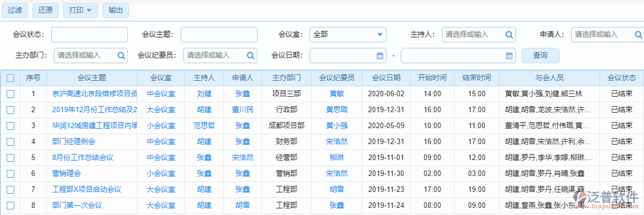Check the checkbox for row 7
Viewport: 644px width, 215px height.
coord(10,190)
